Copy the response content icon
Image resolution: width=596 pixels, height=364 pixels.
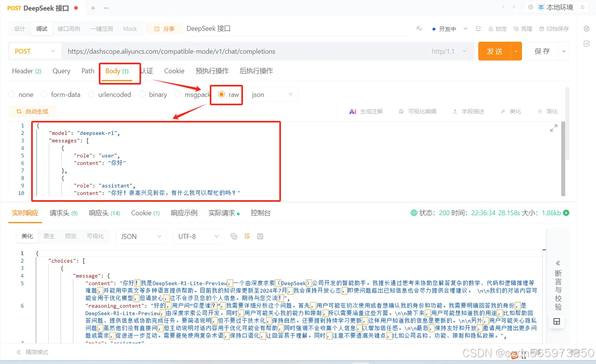click(234, 236)
